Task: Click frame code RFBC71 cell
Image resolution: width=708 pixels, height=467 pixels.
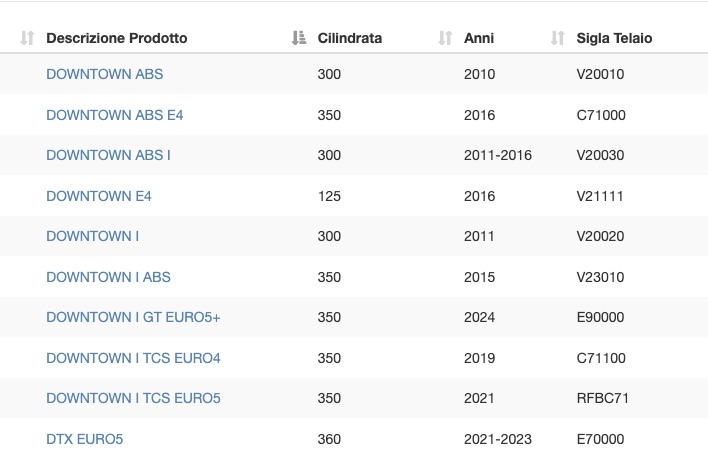Action: (602, 398)
